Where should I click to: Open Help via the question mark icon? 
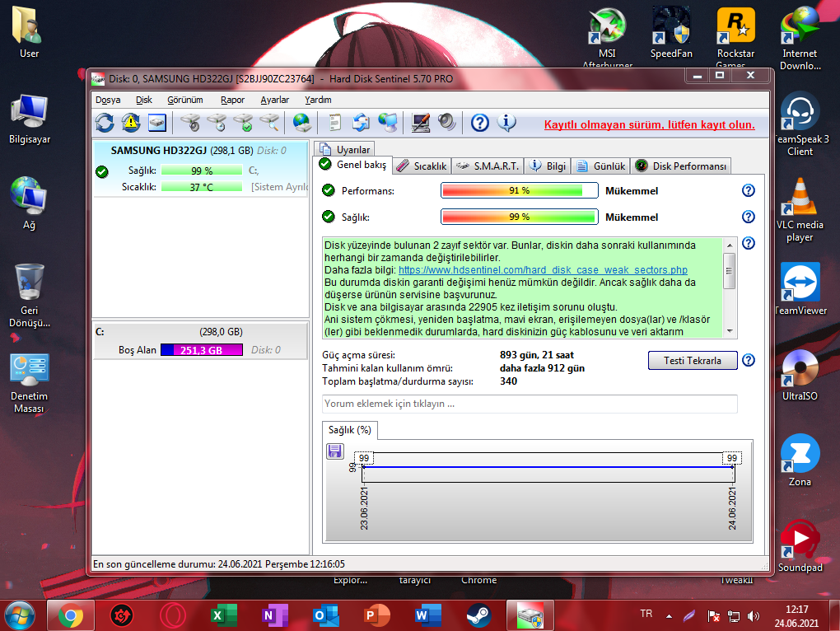point(479,122)
